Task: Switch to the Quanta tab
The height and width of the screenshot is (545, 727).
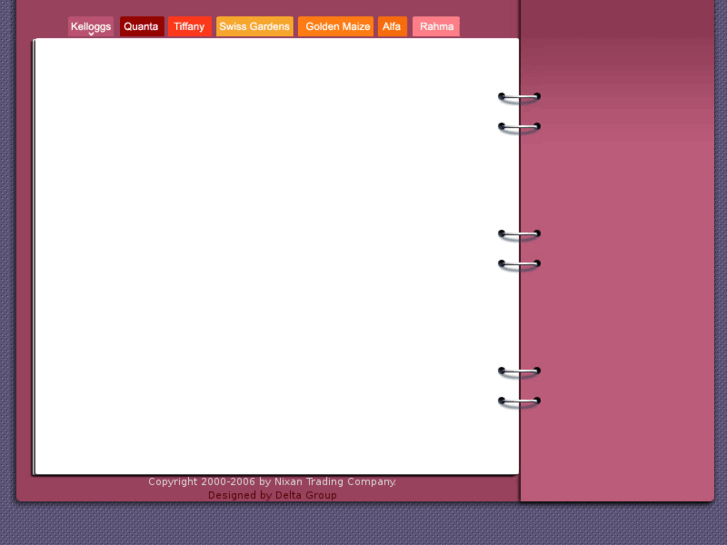Action: point(141,26)
